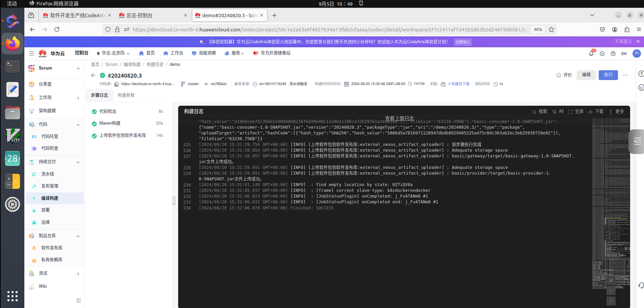
Task: Collapse the 制品仓库 sidebar section
Action: [78, 236]
